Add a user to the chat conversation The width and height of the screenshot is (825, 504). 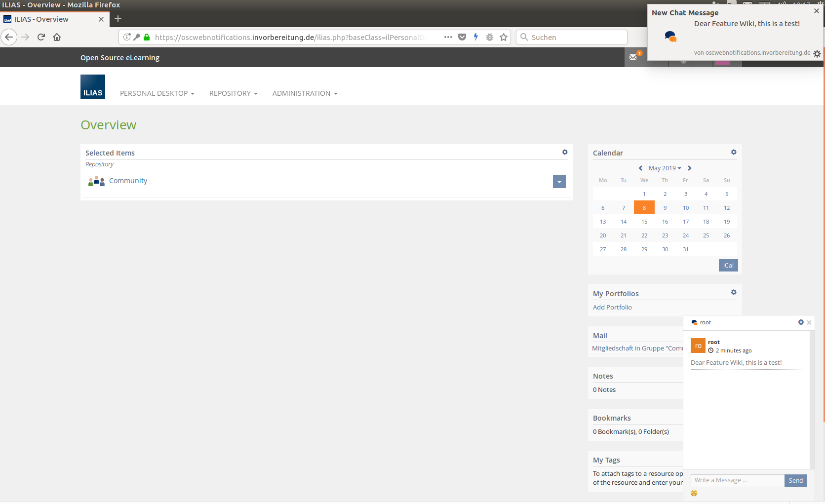[x=801, y=322]
